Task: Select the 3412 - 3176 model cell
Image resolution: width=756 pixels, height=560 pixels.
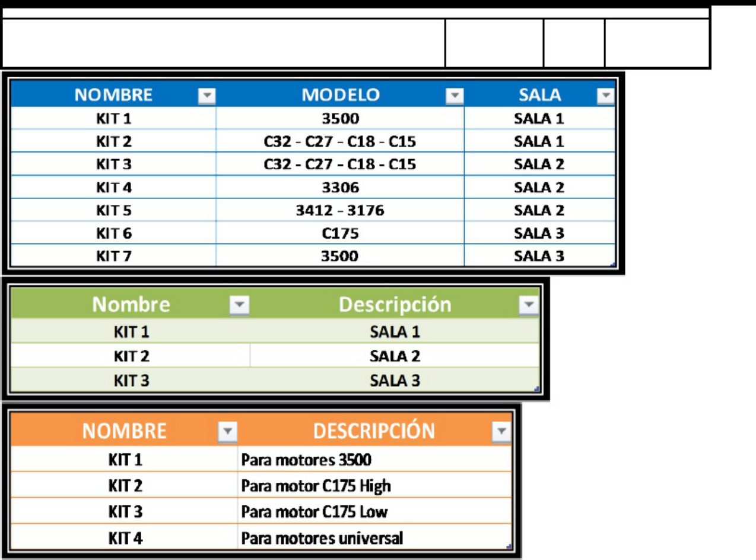Action: click(x=340, y=210)
